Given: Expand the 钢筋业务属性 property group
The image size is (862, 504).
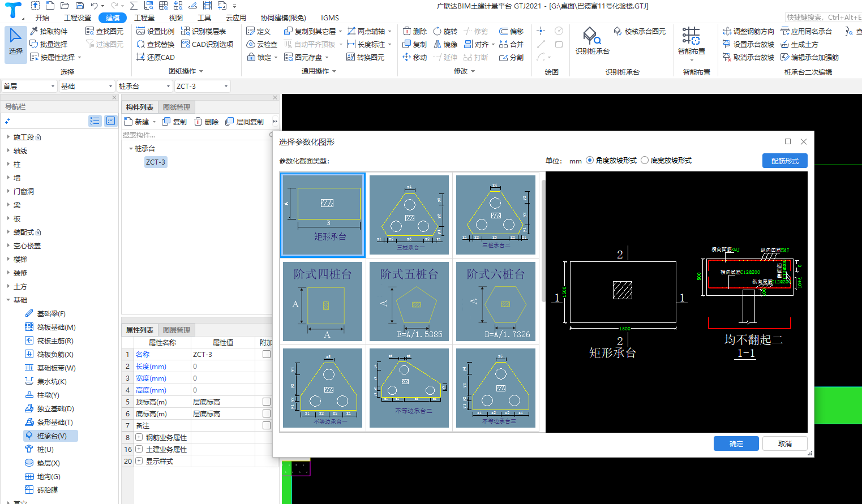Looking at the screenshot, I should (x=139, y=437).
